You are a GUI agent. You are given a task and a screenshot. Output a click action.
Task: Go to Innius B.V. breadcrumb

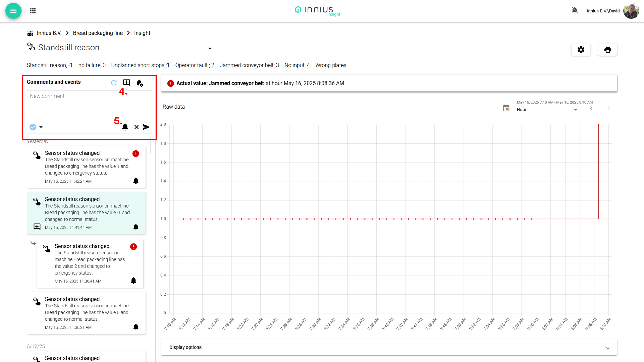(49, 33)
